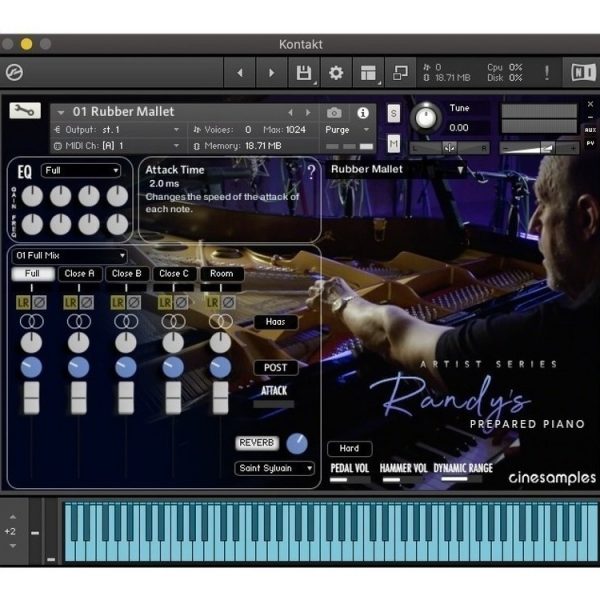Show instrument info icon
Screen dimensions: 600x600
coord(363,113)
